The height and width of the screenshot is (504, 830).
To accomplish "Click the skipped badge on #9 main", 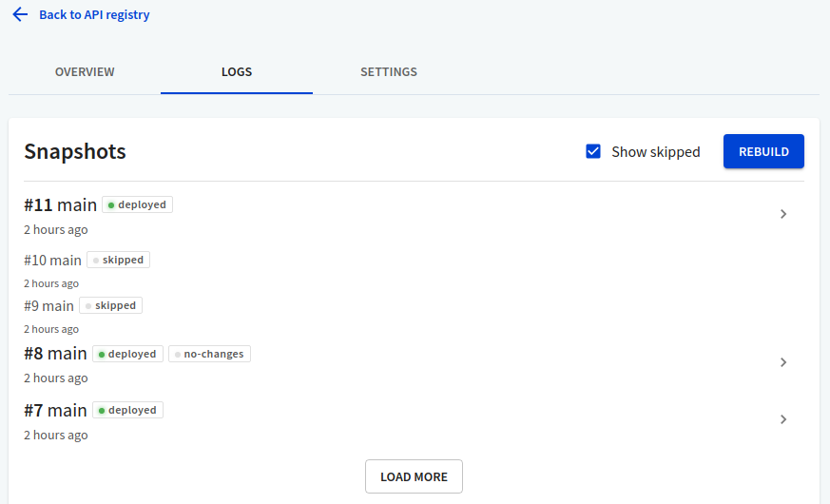I will coord(110,305).
